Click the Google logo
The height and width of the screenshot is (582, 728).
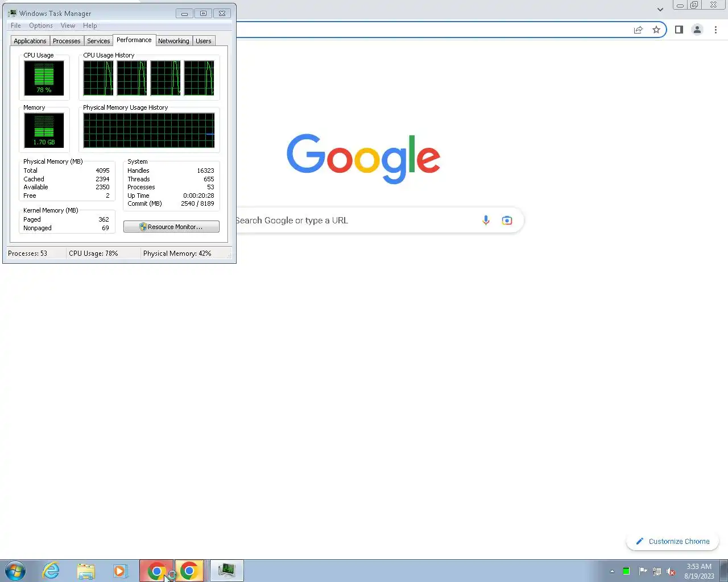point(363,159)
